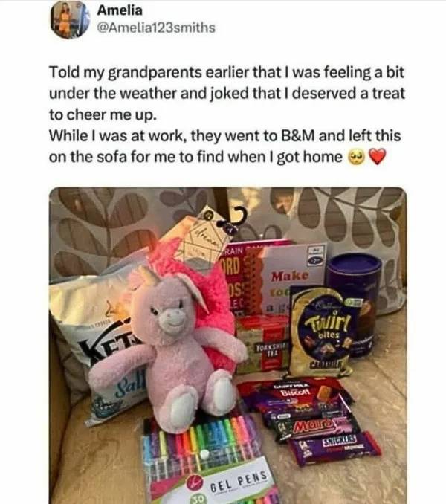This screenshot has width=446, height=504.
Task: Open the attached sofa gift photo
Action: [227, 345]
